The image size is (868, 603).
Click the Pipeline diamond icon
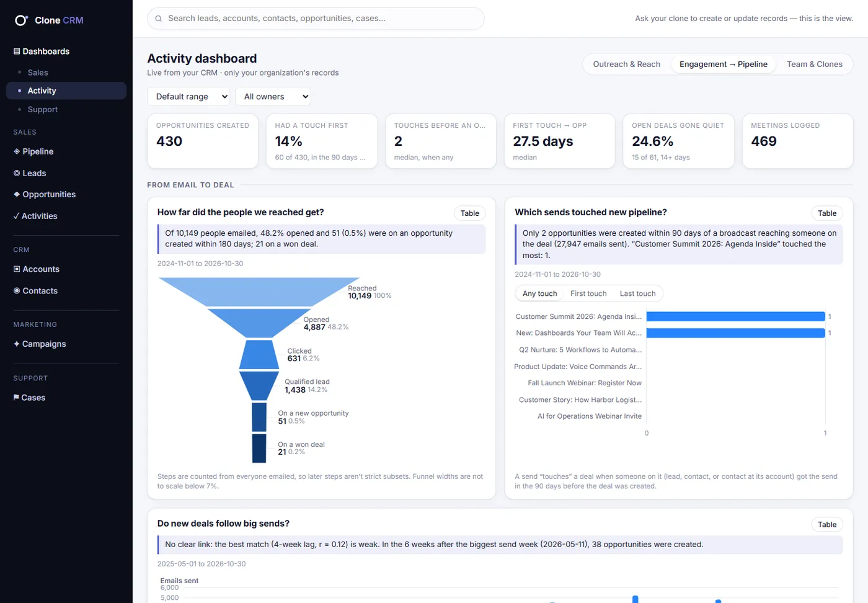click(x=17, y=151)
